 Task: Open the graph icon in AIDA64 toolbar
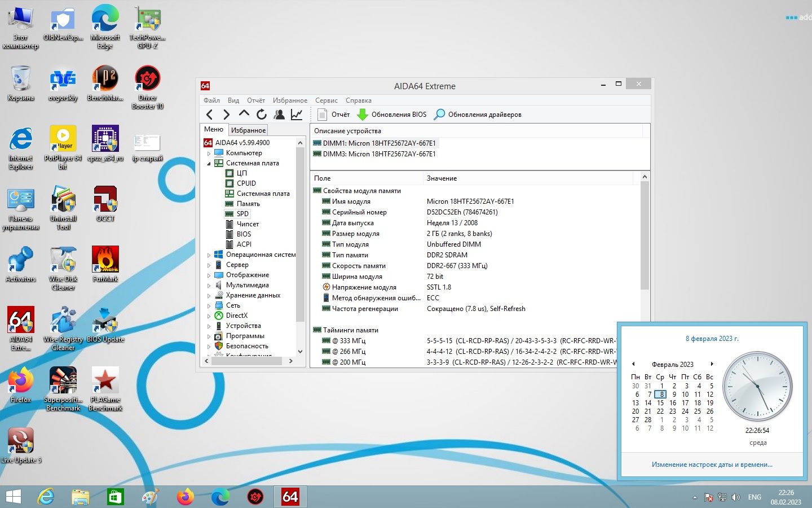(x=297, y=115)
